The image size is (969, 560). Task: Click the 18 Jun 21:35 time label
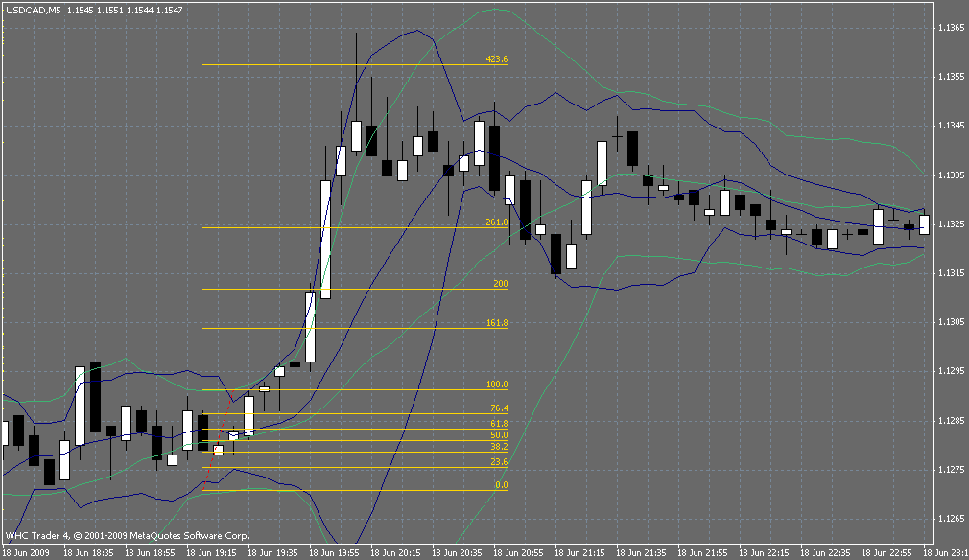click(642, 552)
